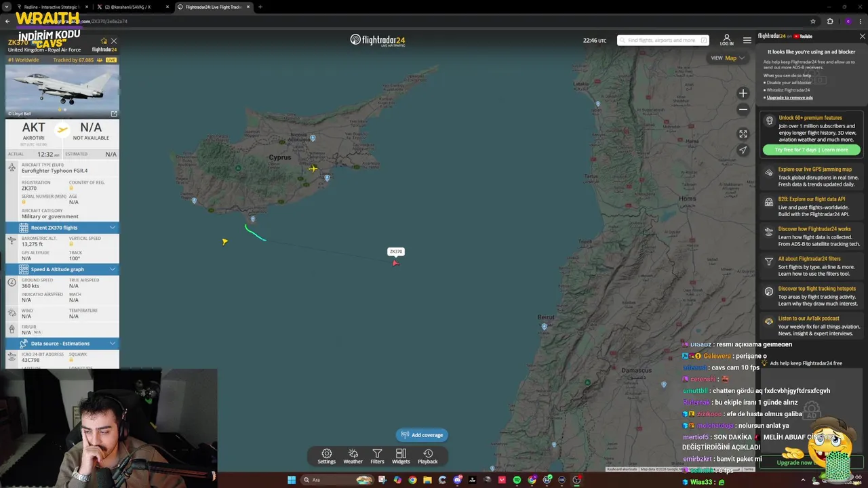Screen dimensions: 868x488
Task: Open the hamburger main menu
Action: [747, 40]
